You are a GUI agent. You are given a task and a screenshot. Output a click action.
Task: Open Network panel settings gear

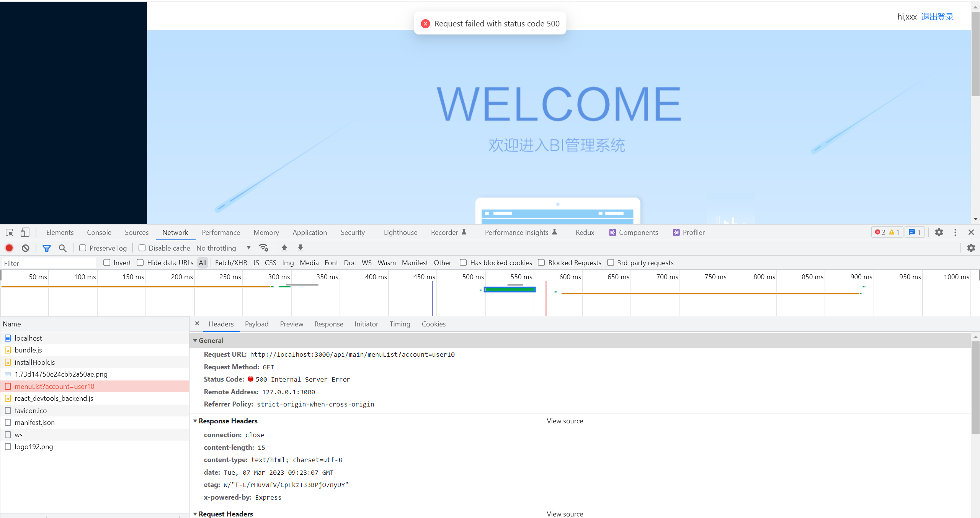[971, 248]
